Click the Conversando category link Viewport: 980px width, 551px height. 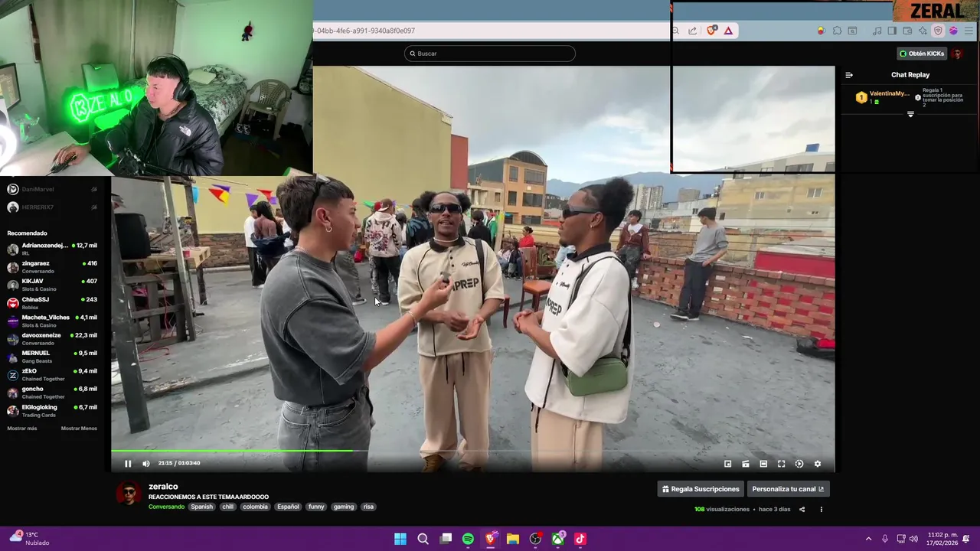click(166, 507)
